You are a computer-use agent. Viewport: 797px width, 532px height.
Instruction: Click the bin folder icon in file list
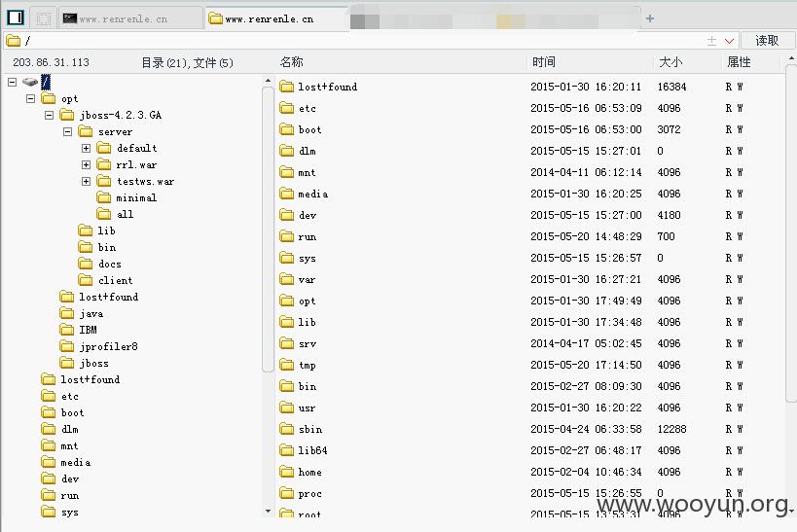(287, 386)
